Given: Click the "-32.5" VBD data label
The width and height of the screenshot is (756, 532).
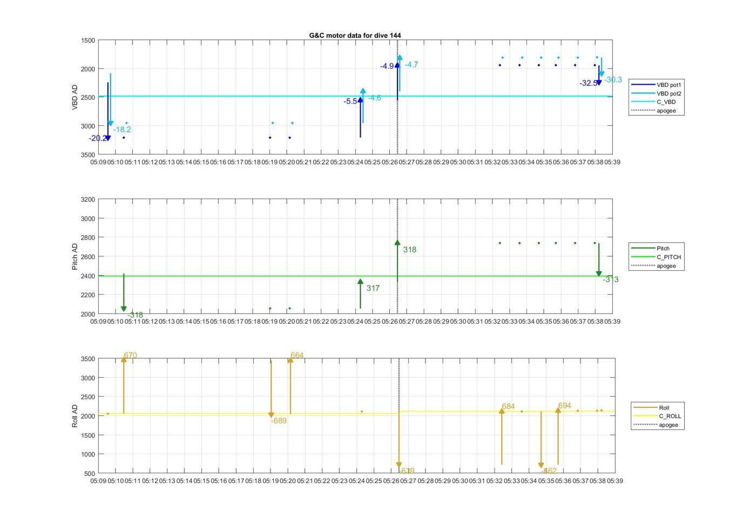Looking at the screenshot, I should tap(588, 84).
